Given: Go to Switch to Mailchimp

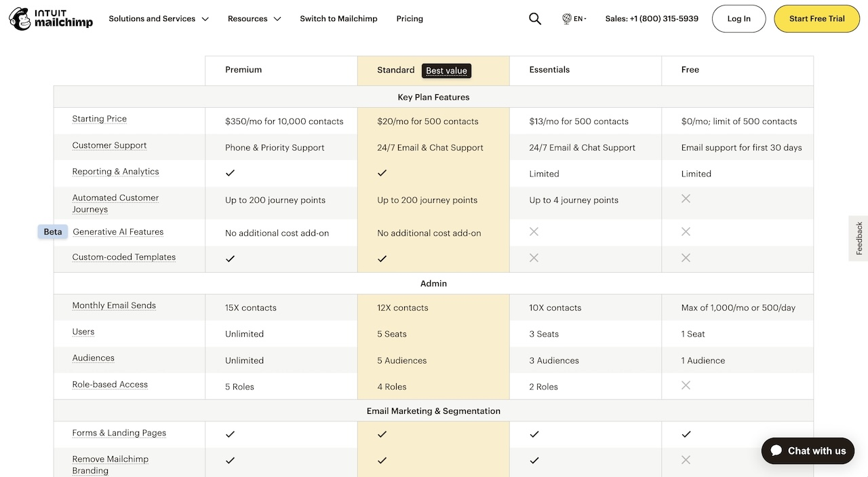Looking at the screenshot, I should [338, 19].
